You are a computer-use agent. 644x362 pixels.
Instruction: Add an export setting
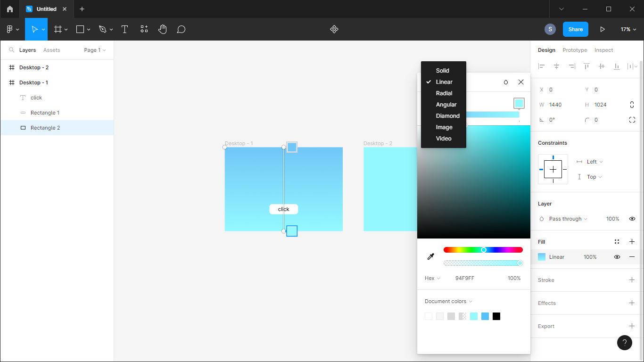[632, 326]
